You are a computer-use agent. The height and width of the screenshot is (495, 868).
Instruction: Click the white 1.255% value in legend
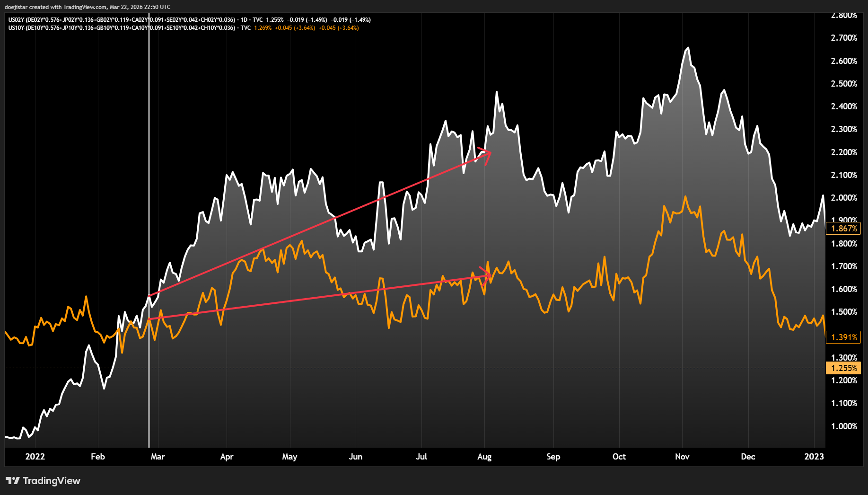pyautogui.click(x=275, y=20)
